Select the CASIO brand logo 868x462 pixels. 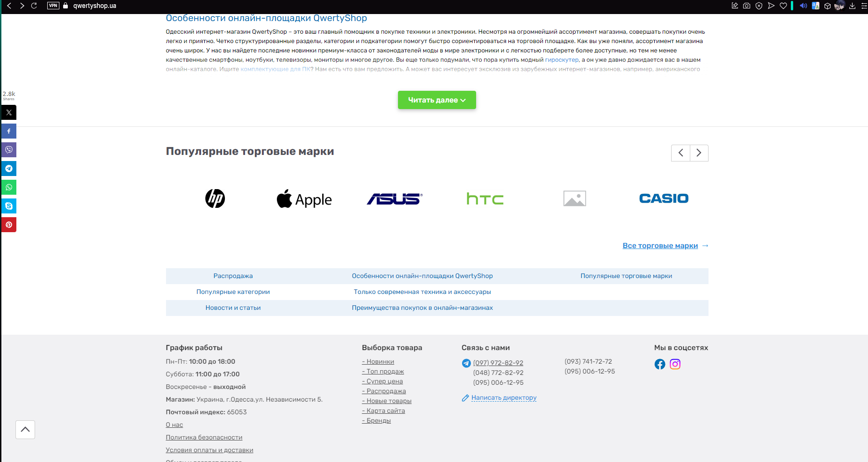click(x=664, y=198)
